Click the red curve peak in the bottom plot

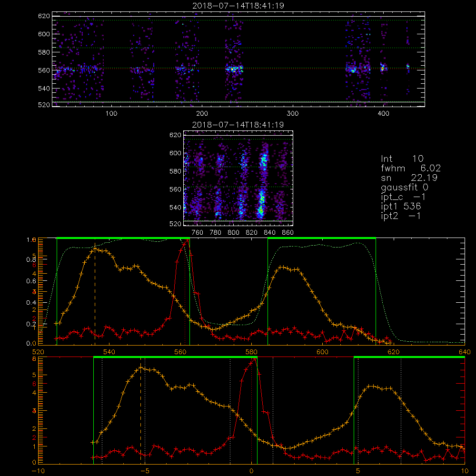click(x=254, y=359)
